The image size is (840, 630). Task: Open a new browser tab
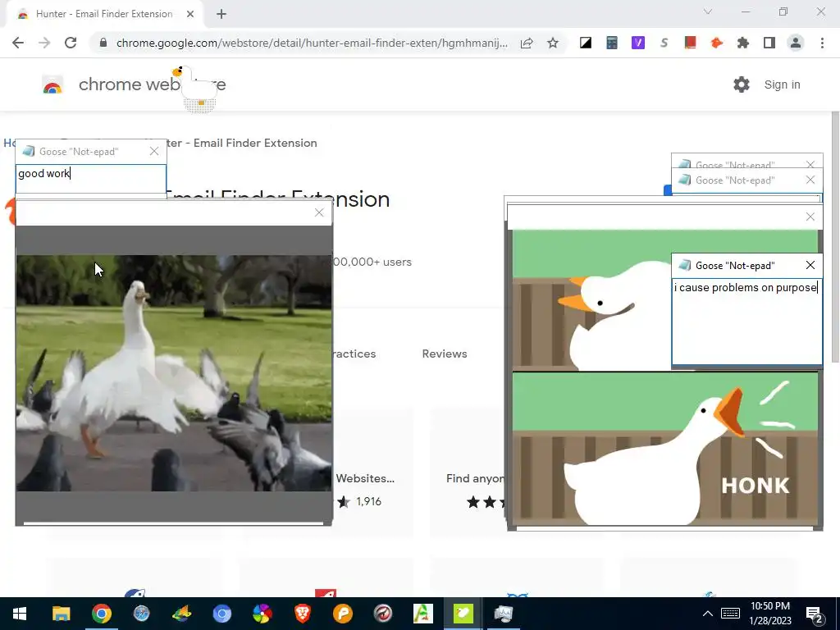[221, 14]
